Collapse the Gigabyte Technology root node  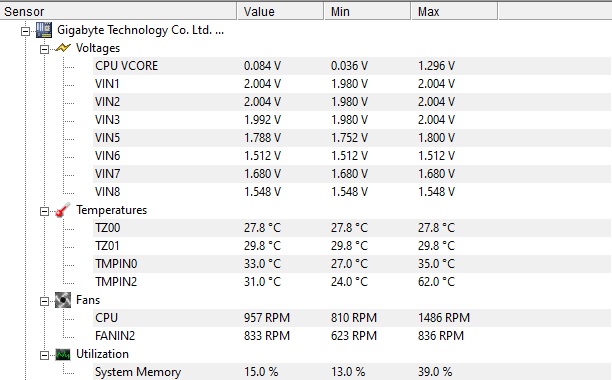click(25, 31)
